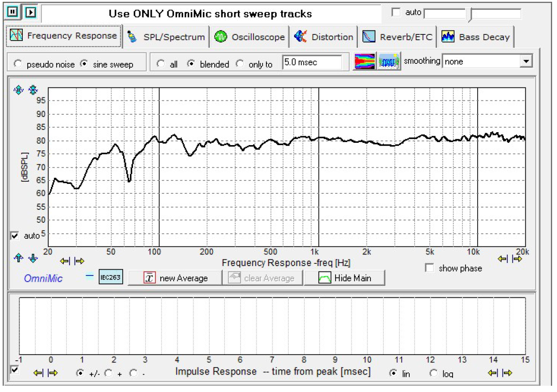This screenshot has width=557, height=392.
Task: Click the light blue line color swatch
Action: click(90, 275)
